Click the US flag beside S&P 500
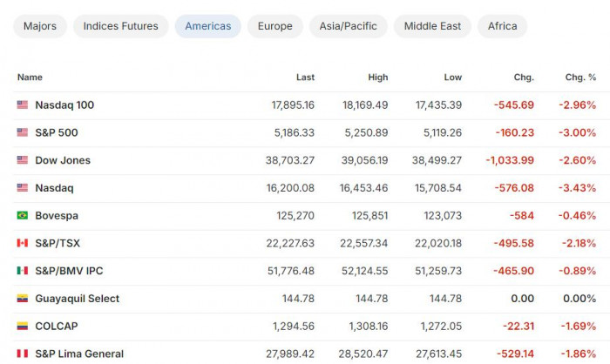 coord(23,132)
